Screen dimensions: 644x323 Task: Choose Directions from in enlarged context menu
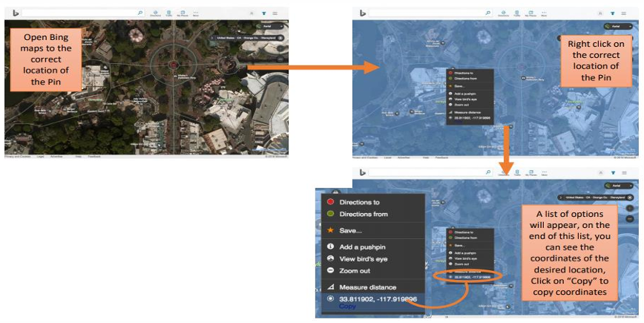373,214
